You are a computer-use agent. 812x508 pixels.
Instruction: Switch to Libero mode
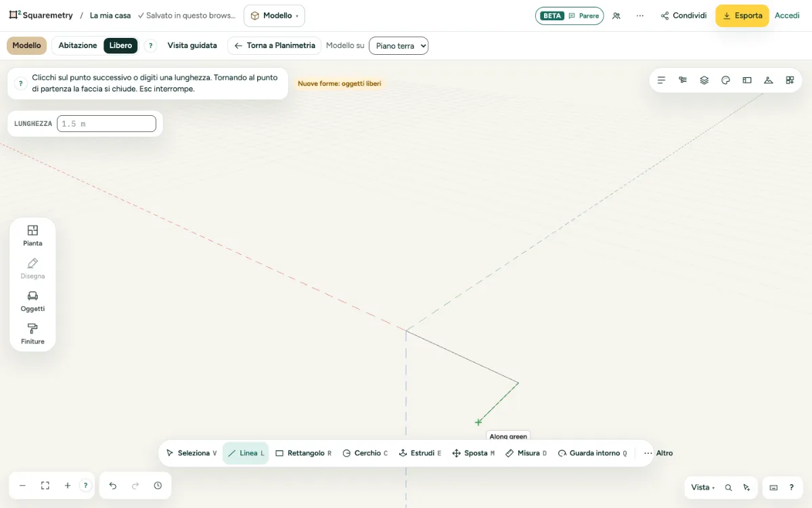[121, 45]
